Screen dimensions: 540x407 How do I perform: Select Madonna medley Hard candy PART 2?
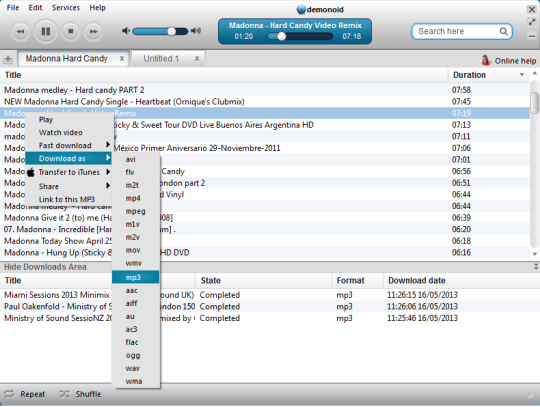265,90
